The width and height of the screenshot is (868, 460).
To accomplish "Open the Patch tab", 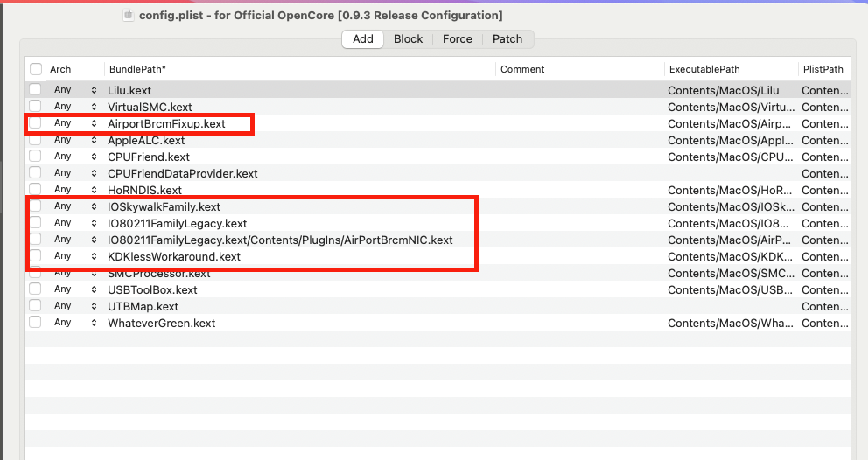I will [x=507, y=39].
